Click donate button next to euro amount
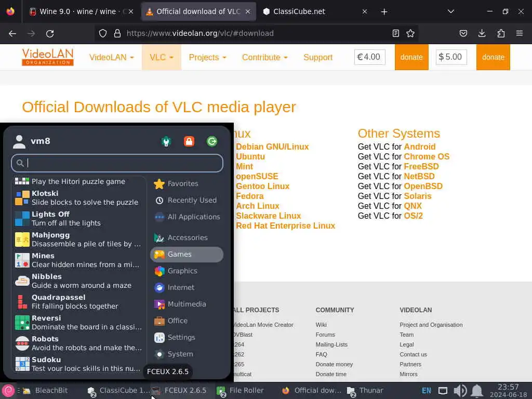 click(x=411, y=57)
